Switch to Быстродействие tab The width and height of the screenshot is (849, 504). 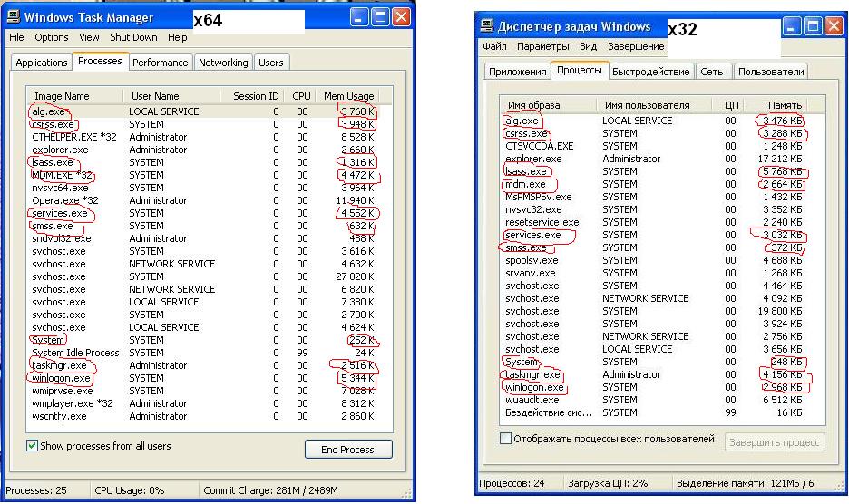[651, 72]
